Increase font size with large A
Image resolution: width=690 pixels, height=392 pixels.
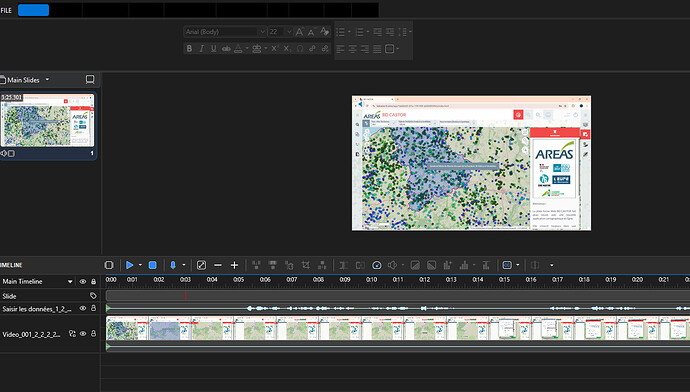coord(299,32)
